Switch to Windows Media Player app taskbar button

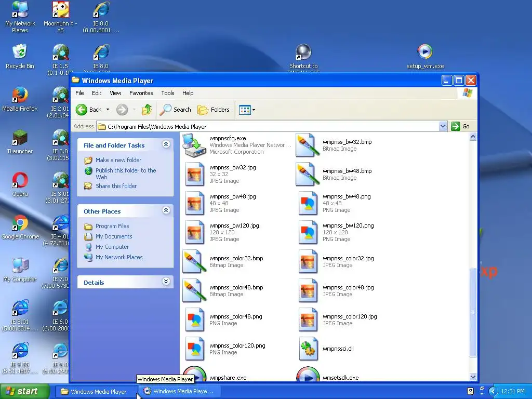pyautogui.click(x=180, y=392)
